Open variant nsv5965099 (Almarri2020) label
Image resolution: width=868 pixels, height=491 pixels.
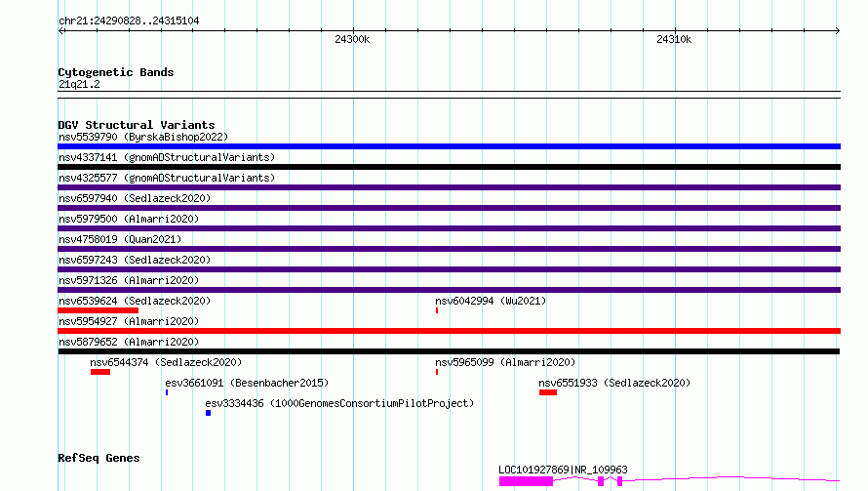(x=505, y=362)
